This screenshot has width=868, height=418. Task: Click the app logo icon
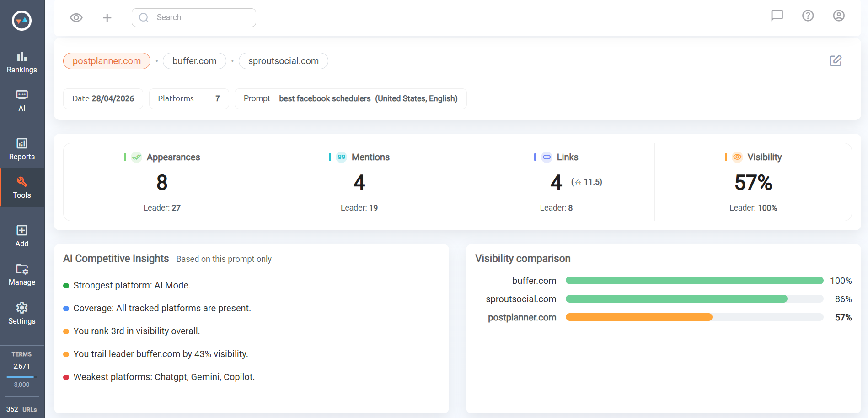tap(21, 21)
